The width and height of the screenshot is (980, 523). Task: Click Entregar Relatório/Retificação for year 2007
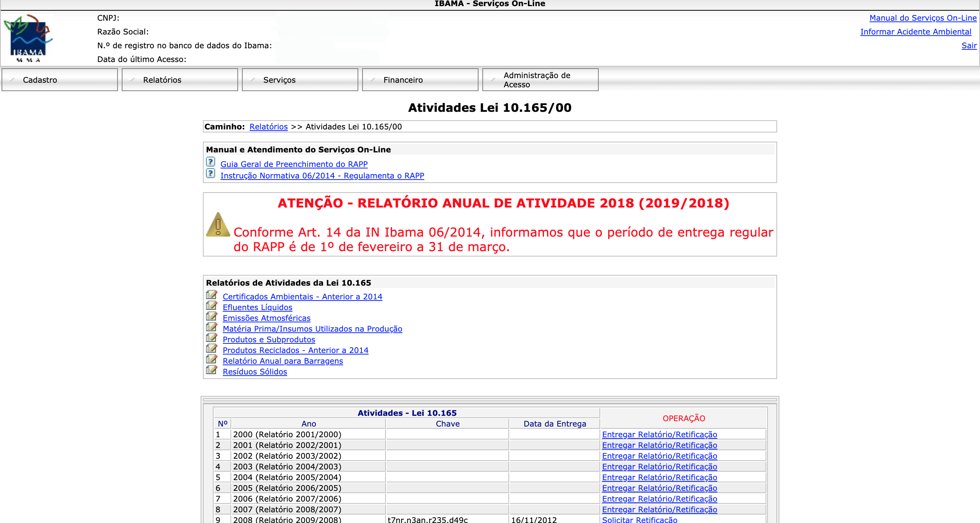(660, 510)
